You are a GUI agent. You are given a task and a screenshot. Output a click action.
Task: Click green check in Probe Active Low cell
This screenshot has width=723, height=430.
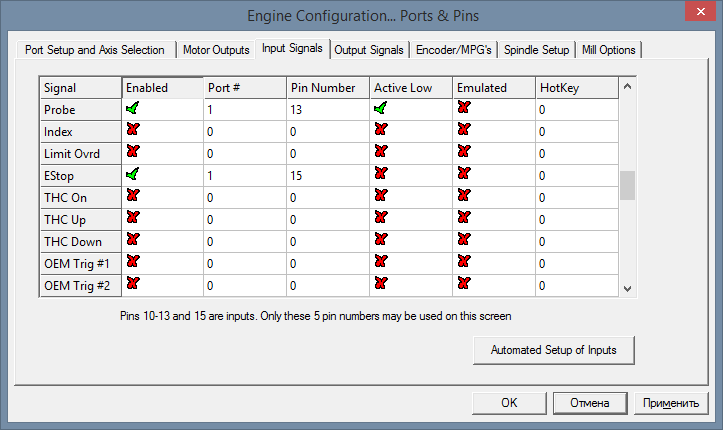pyautogui.click(x=381, y=109)
